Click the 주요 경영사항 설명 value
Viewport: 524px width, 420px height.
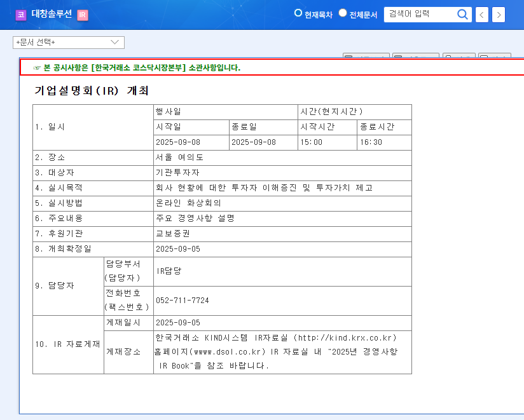pyautogui.click(x=195, y=219)
